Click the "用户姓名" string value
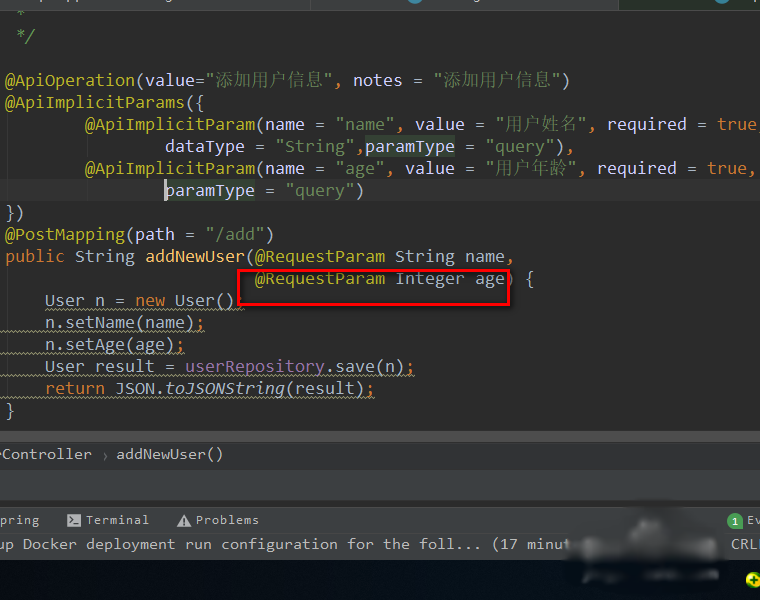 (541, 124)
